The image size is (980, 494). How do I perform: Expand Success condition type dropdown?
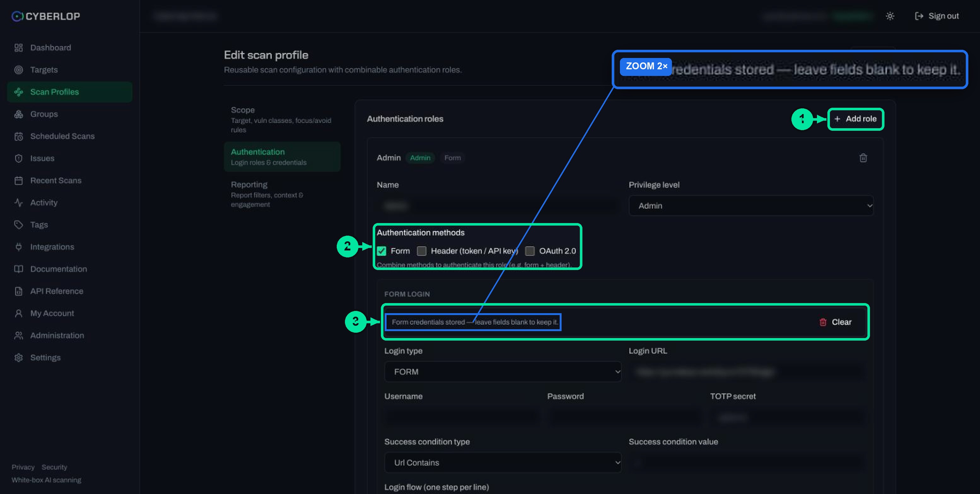503,462
